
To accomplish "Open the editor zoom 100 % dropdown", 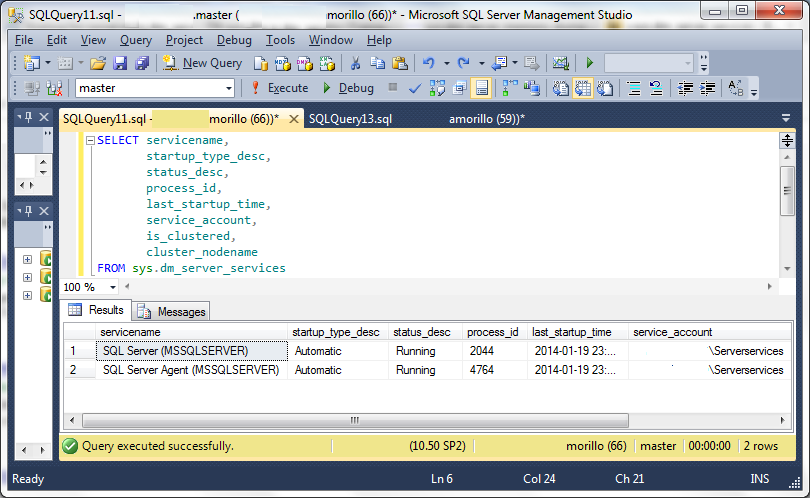I will click(x=113, y=287).
